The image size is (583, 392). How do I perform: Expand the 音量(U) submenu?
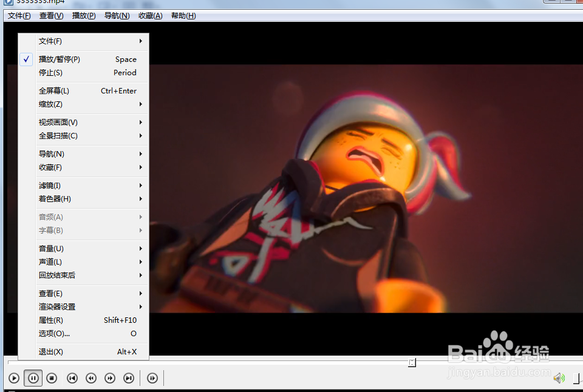click(x=84, y=249)
